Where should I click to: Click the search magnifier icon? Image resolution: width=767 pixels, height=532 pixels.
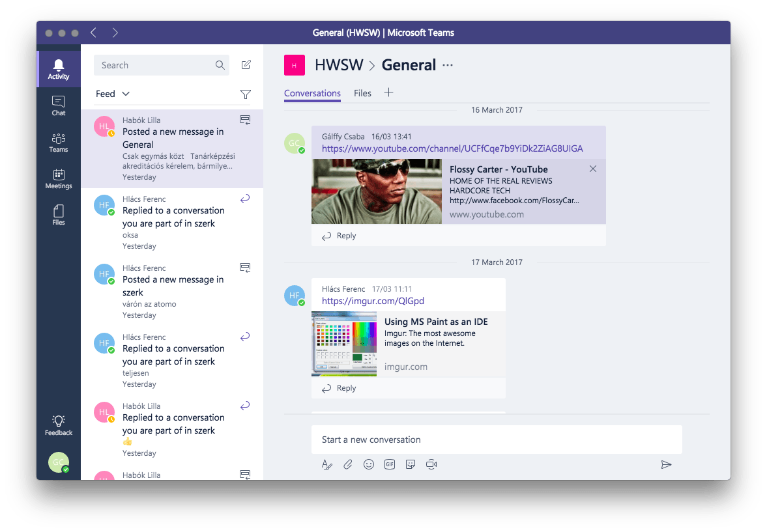[220, 65]
